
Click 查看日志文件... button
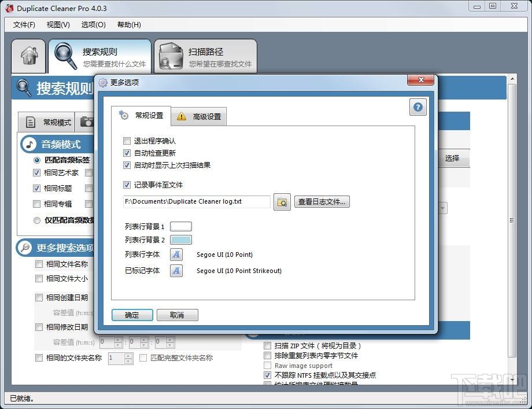coord(322,202)
